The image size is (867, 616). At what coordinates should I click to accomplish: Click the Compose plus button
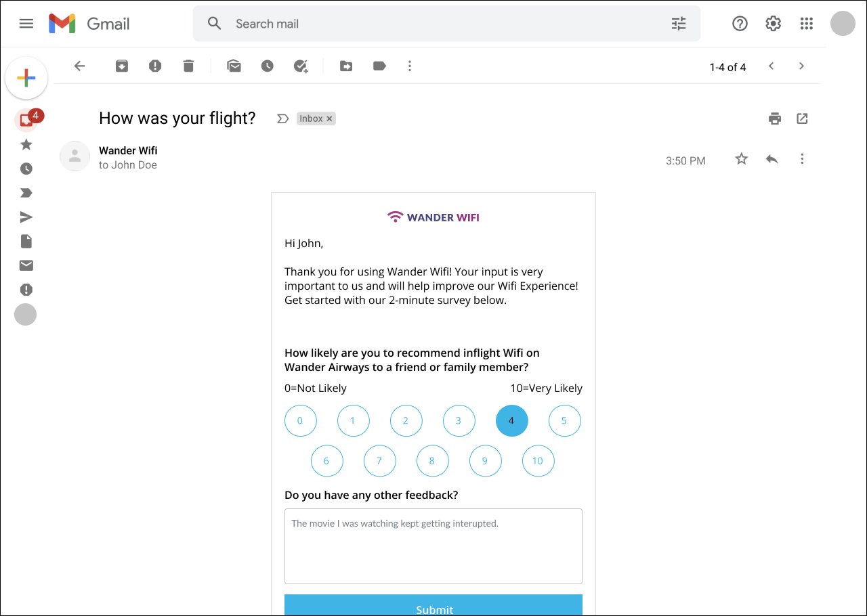tap(26, 78)
